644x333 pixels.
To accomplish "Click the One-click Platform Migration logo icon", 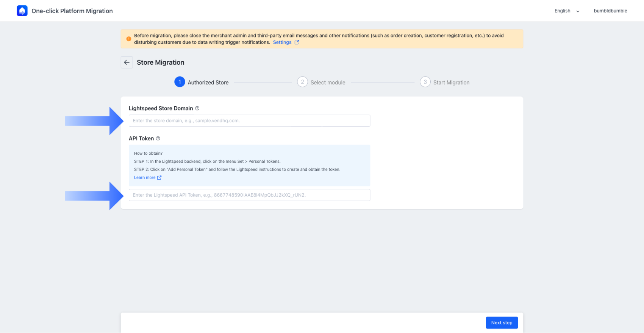I will tap(22, 11).
